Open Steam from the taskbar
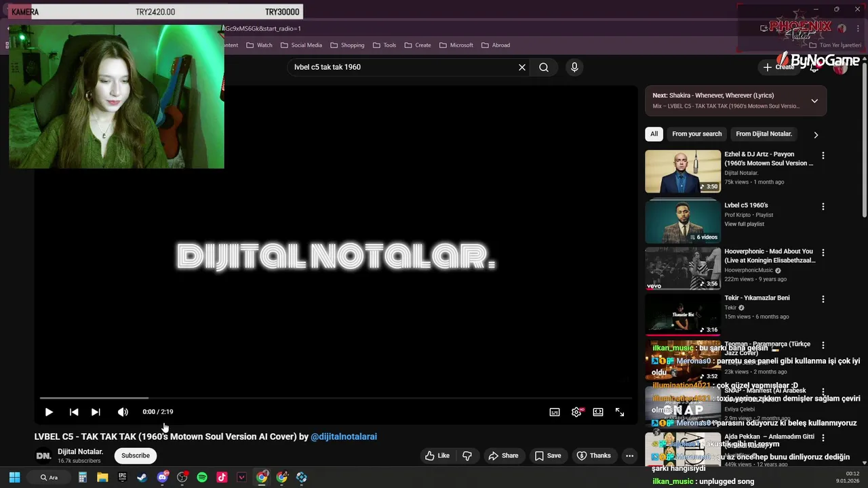This screenshot has width=868, height=488. click(x=142, y=477)
